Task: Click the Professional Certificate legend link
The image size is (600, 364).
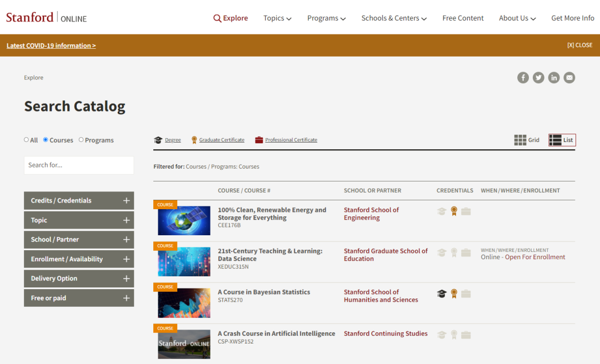Action: [291, 140]
